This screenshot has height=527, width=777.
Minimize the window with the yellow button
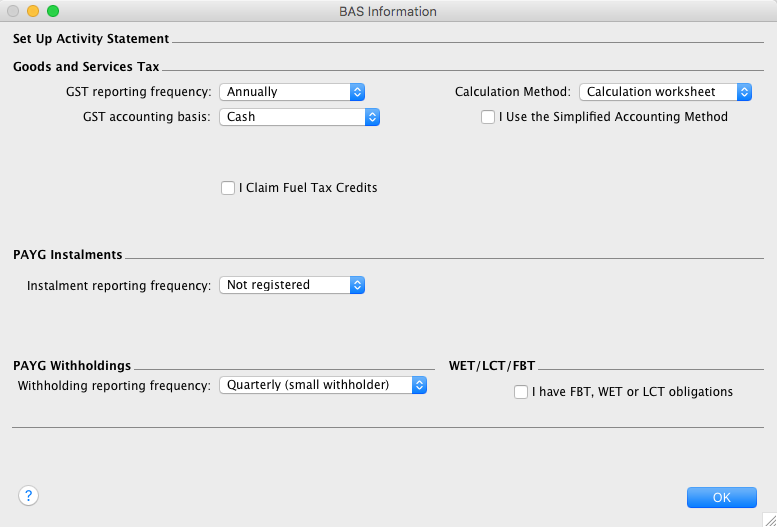point(33,11)
